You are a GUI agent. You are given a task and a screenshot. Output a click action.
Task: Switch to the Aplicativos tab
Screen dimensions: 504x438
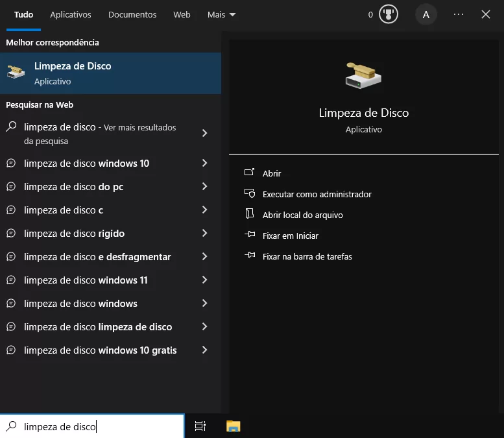[x=71, y=15]
